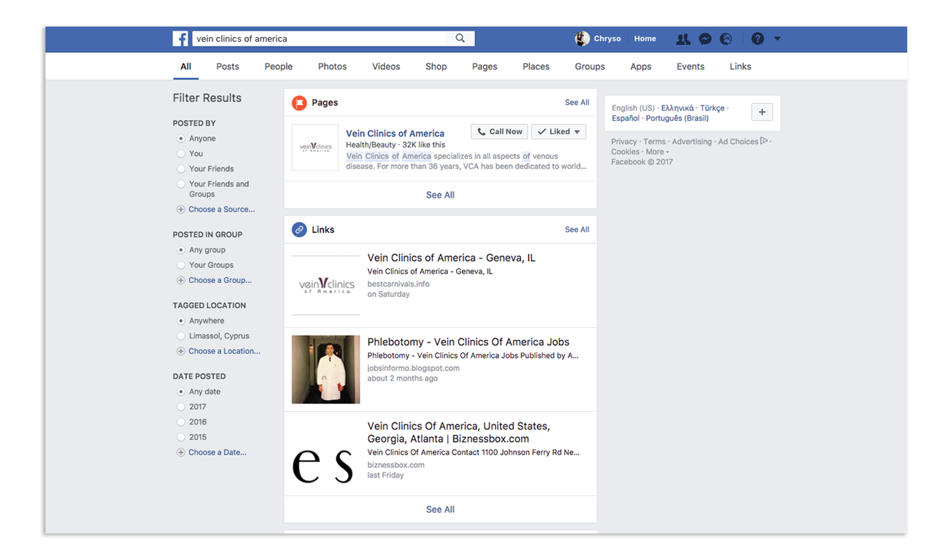Switch to Places tab
The width and height of the screenshot is (952, 560).
pos(536,66)
